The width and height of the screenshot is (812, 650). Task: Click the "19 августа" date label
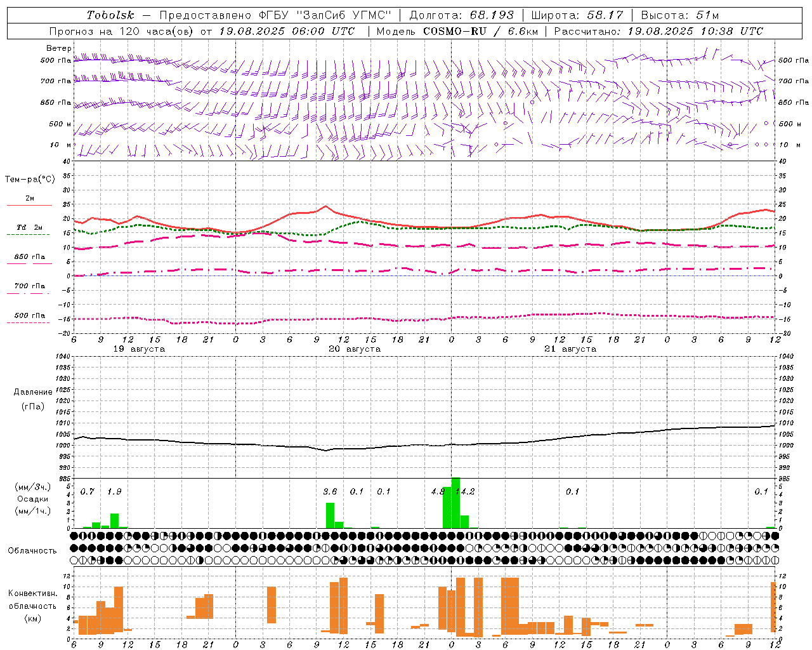click(139, 349)
